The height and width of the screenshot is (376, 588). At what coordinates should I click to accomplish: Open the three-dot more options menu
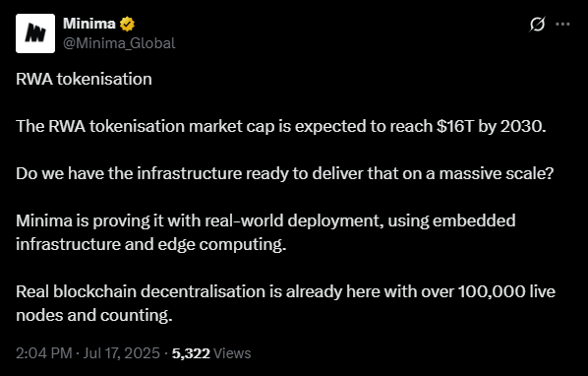point(562,25)
